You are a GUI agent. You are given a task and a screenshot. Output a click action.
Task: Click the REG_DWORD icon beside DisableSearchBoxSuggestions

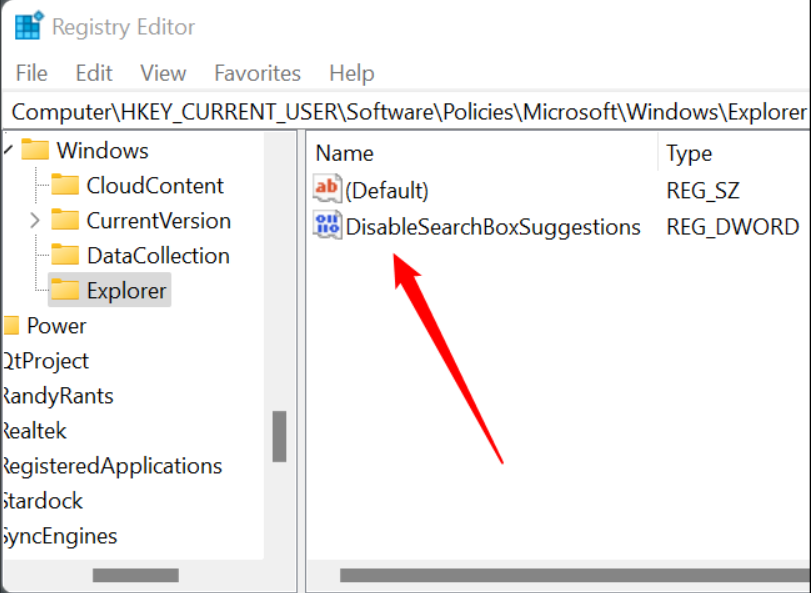click(x=326, y=227)
